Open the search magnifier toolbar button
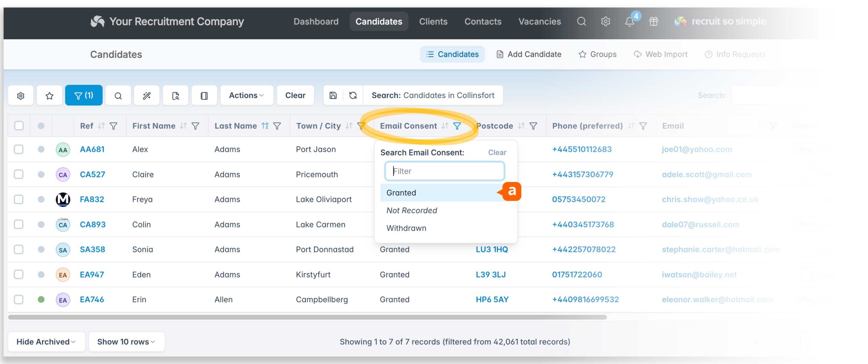This screenshot has height=364, width=868. click(x=118, y=95)
